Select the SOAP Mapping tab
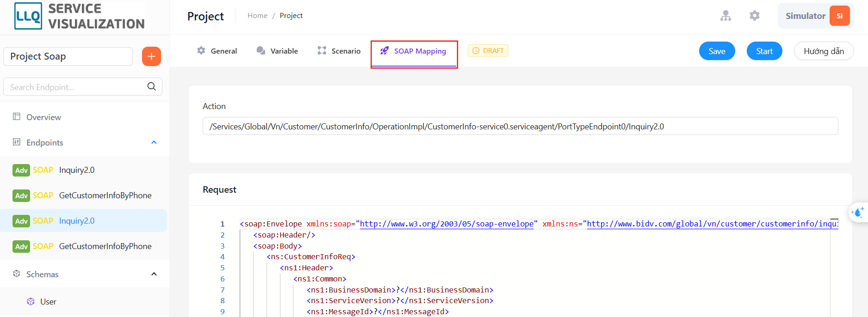 click(x=414, y=51)
